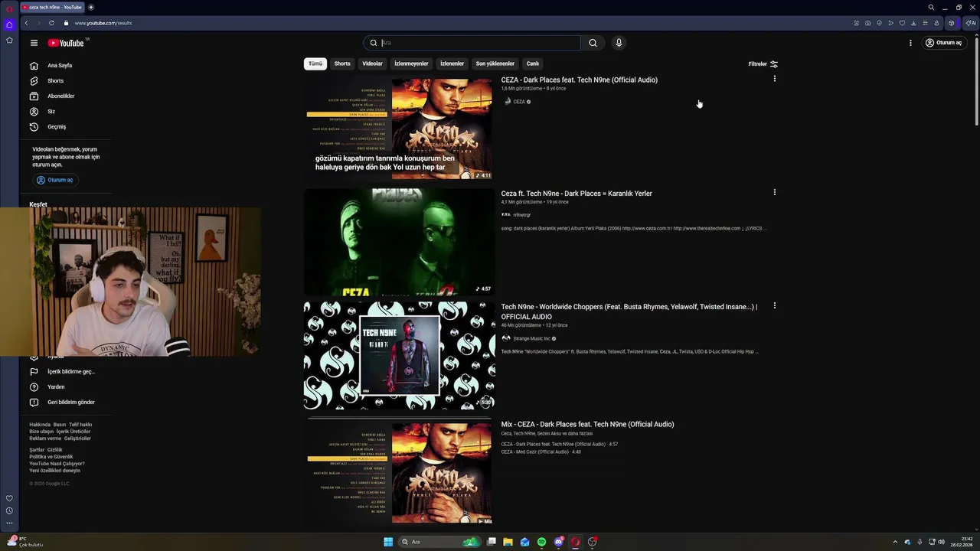The width and height of the screenshot is (980, 551).
Task: Click the Opera heart bookmark icon
Action: pyautogui.click(x=902, y=23)
